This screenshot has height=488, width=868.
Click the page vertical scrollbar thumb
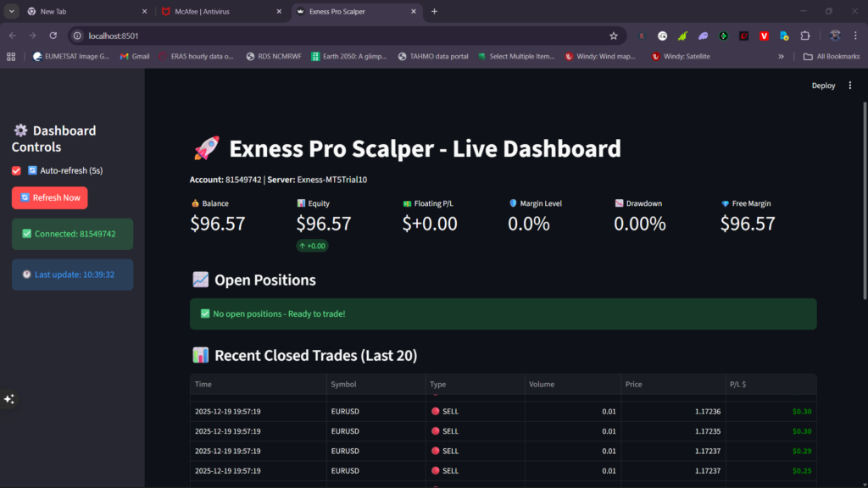coord(865,201)
